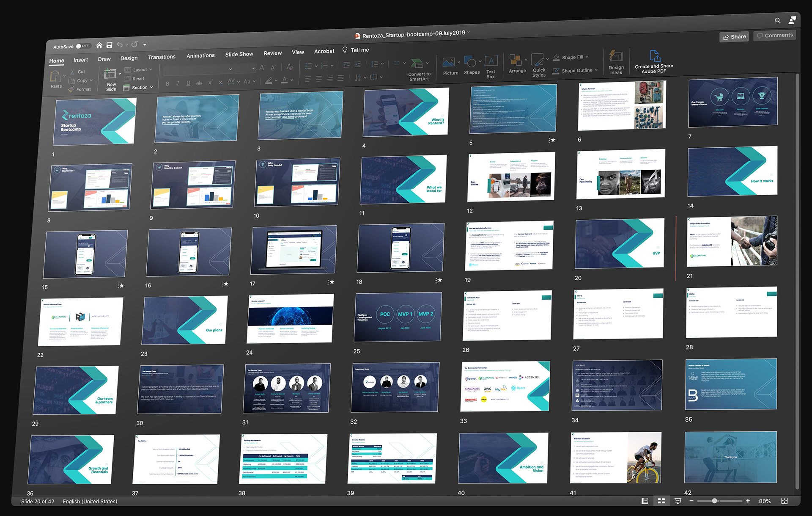Zoom in with the plus button
The height and width of the screenshot is (516, 812).
pos(748,501)
